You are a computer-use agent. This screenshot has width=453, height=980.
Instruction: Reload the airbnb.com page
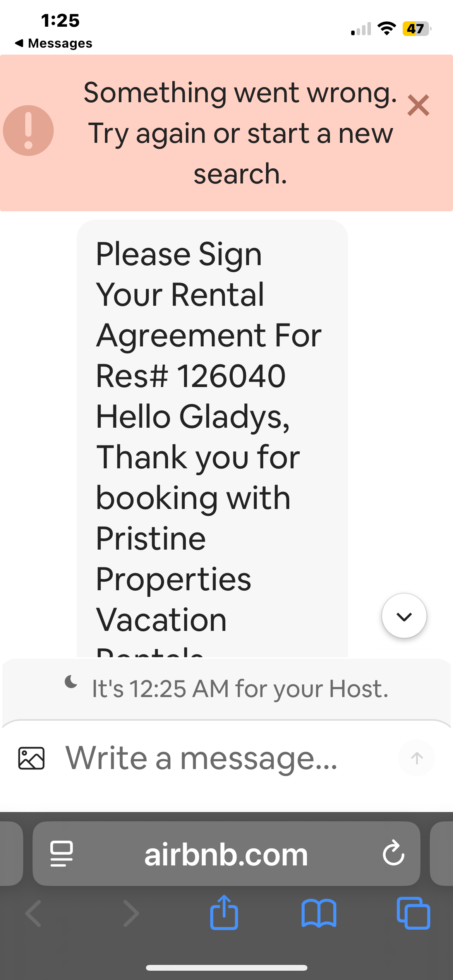point(393,853)
